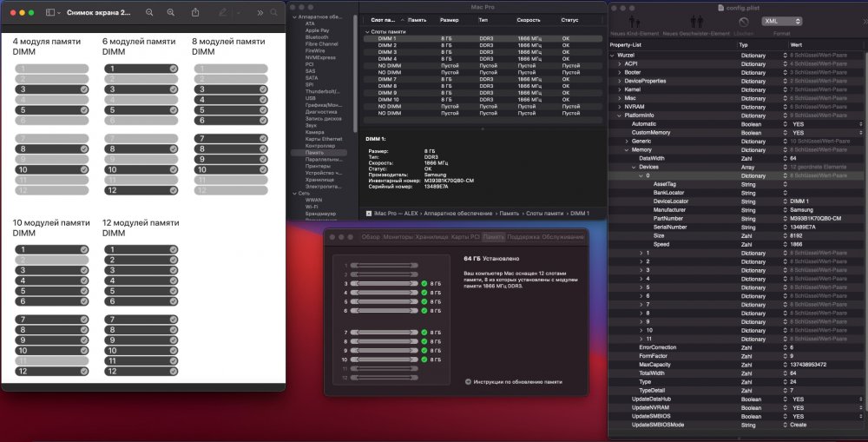The height and width of the screenshot is (442, 868).
Task: Zoom out in the Preview toolbar
Action: 149,12
